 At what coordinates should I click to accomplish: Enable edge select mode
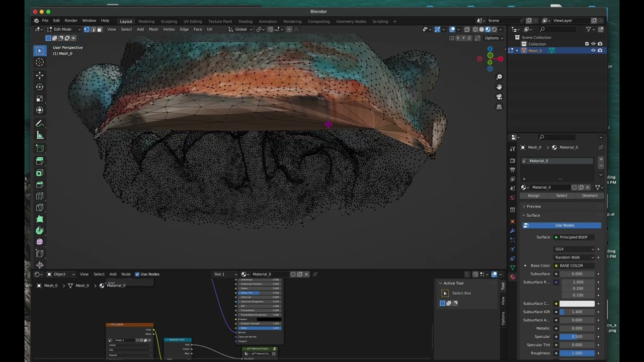click(x=93, y=29)
